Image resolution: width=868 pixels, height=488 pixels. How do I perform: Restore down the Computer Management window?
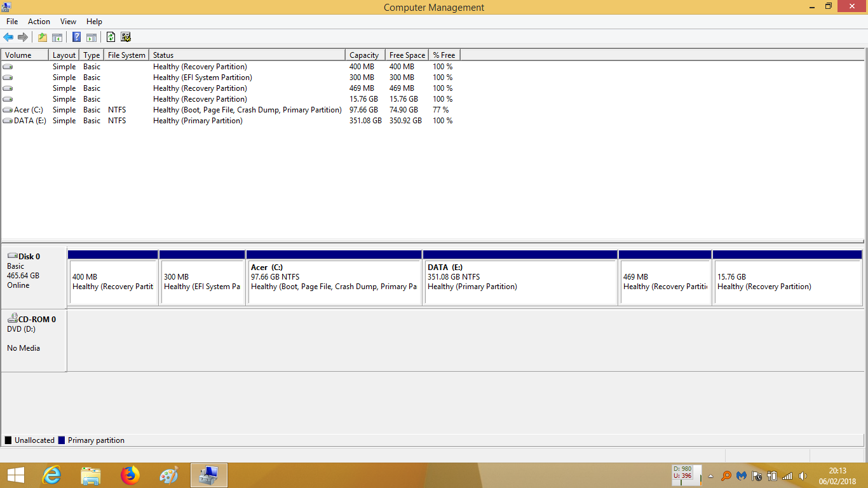tap(828, 6)
